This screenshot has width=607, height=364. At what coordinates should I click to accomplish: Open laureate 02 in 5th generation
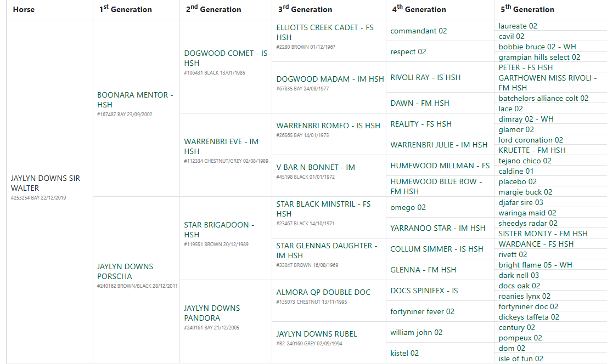518,26
